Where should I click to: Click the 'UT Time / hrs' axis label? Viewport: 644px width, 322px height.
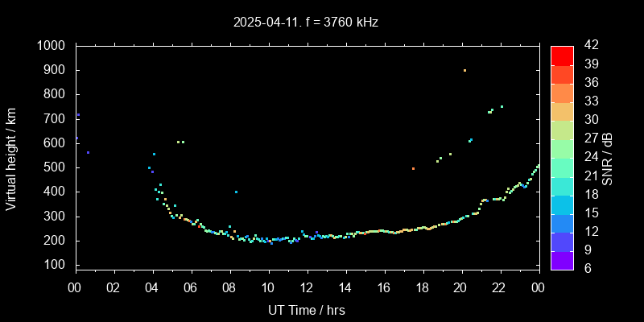point(307,309)
